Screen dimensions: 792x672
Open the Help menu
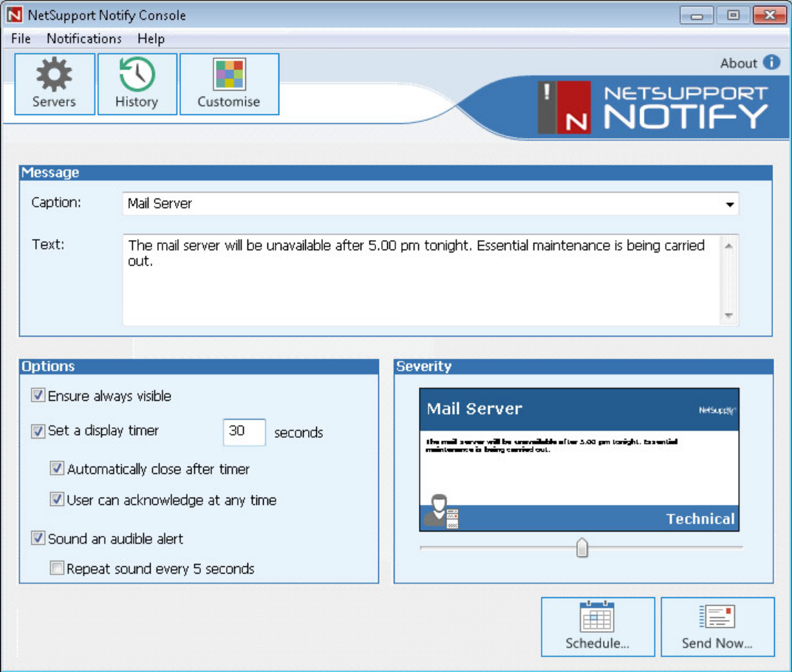(150, 39)
